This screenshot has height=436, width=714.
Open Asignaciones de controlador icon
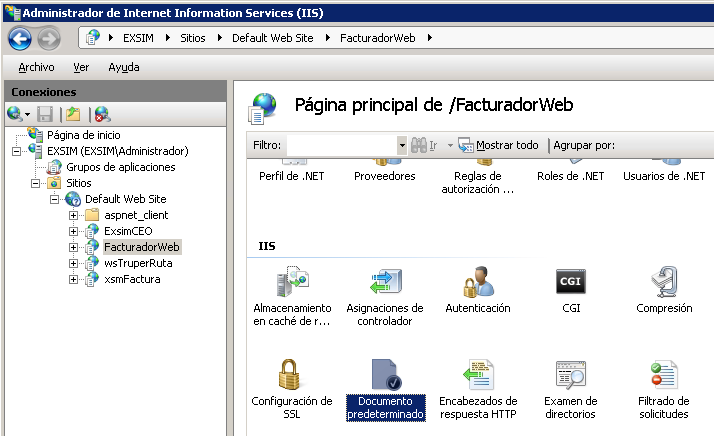pyautogui.click(x=385, y=282)
